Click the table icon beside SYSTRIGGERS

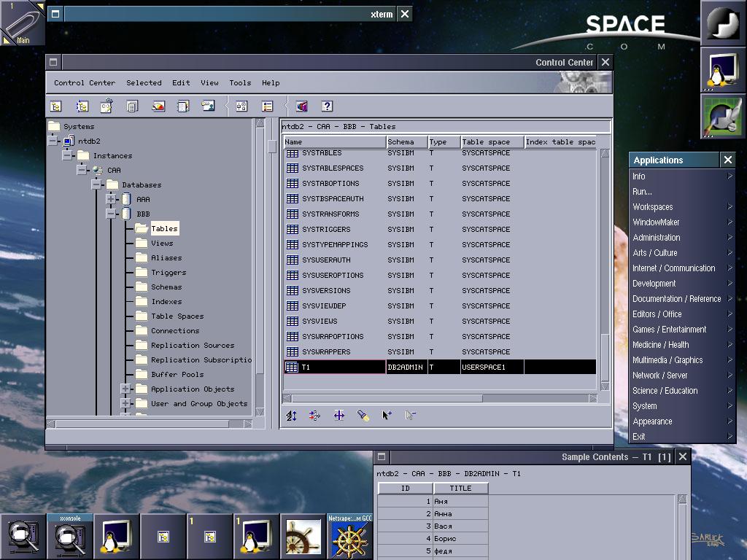pyautogui.click(x=292, y=229)
